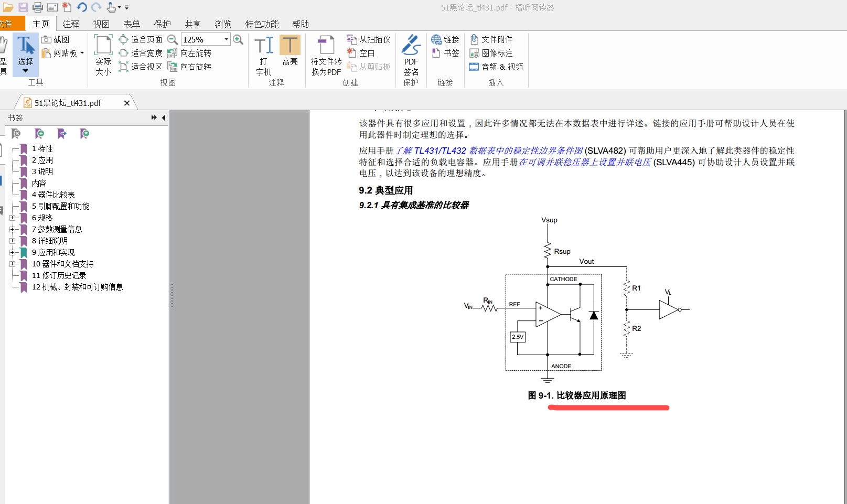Select the 选择 text selection tool

25,55
